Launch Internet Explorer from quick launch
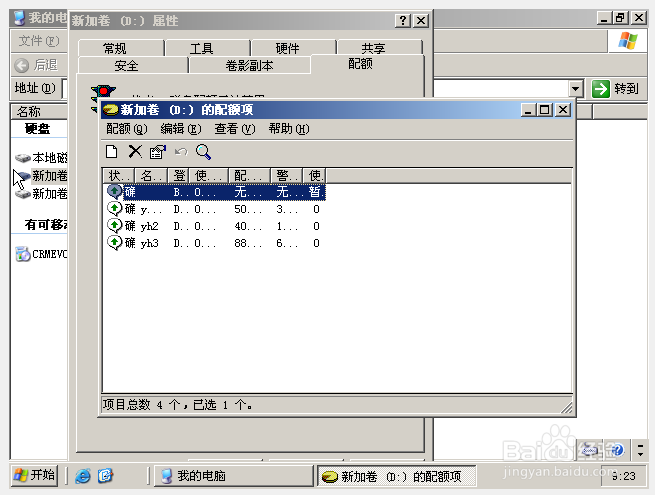Viewport: 655px width, 495px height. point(83,476)
